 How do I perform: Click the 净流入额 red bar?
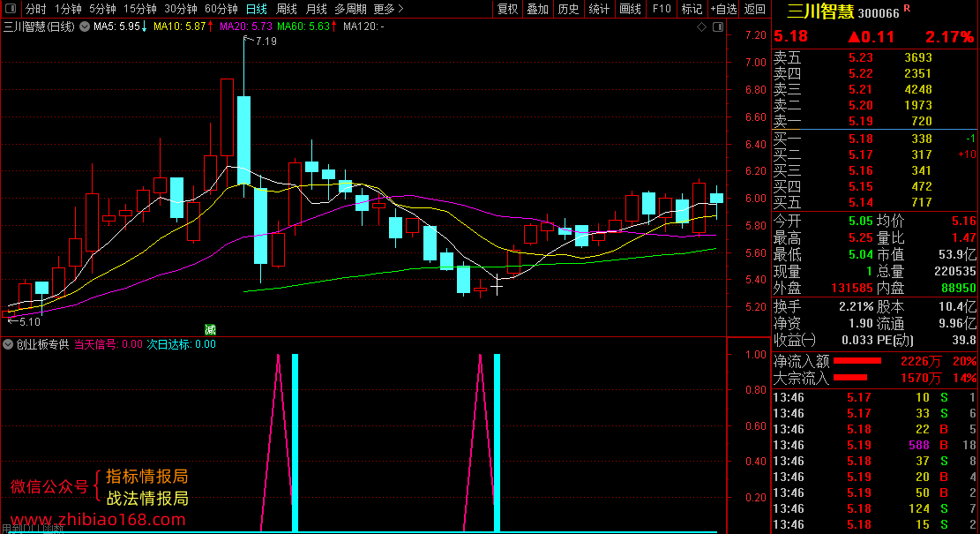tap(857, 361)
